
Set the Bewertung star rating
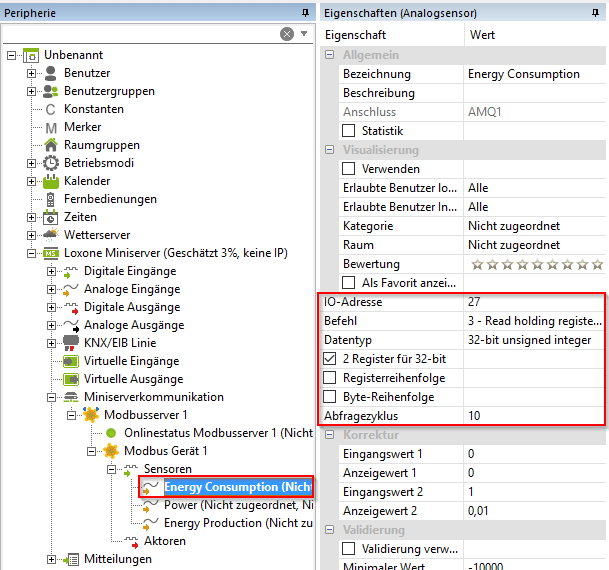pyautogui.click(x=538, y=264)
